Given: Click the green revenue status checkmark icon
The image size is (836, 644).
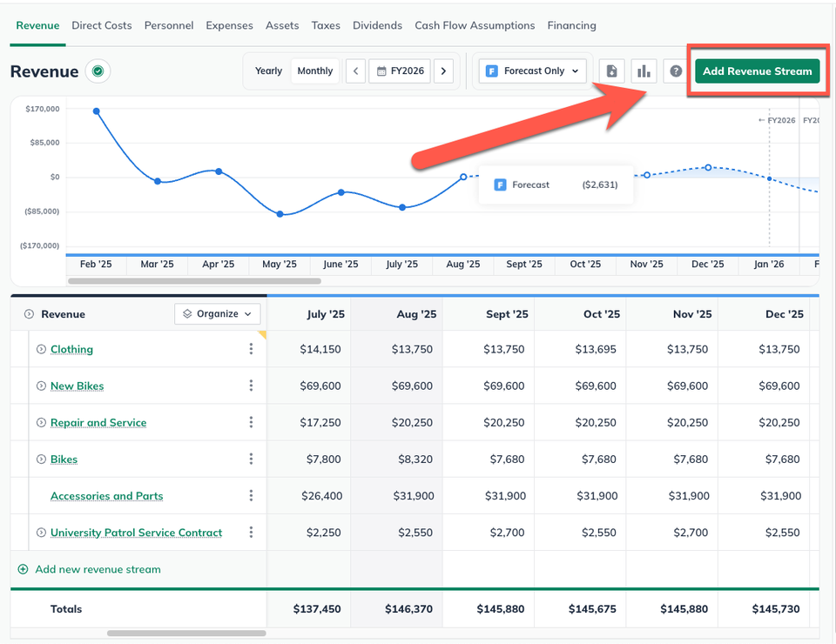Looking at the screenshot, I should click(x=98, y=70).
